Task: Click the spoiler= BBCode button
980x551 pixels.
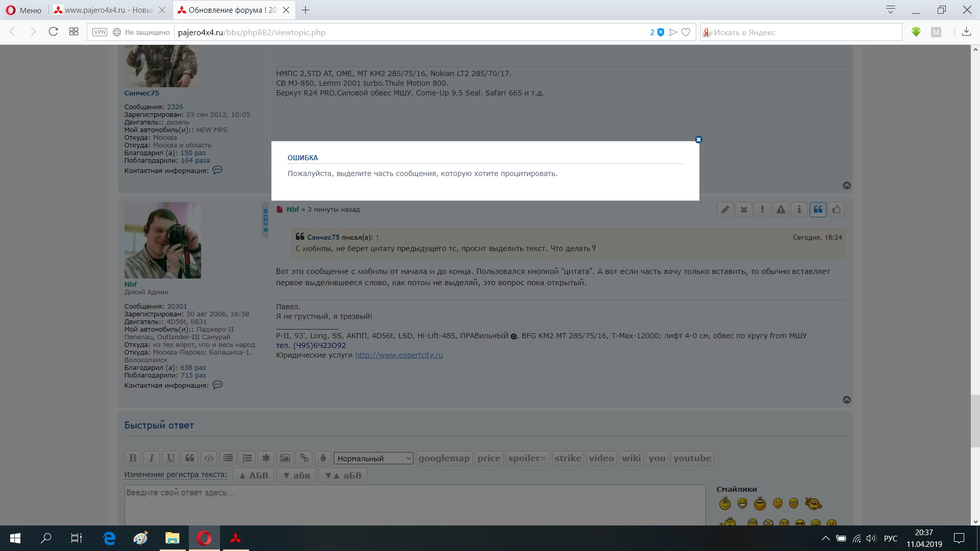Action: (527, 458)
